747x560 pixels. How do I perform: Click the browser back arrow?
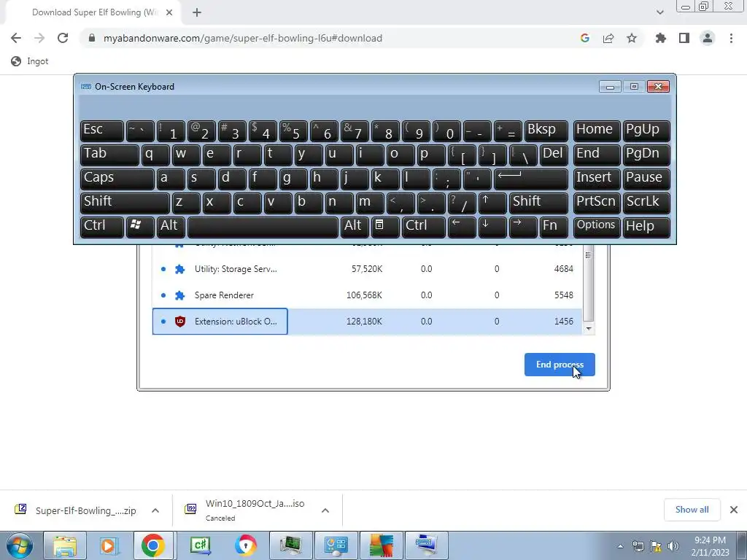[x=16, y=38]
